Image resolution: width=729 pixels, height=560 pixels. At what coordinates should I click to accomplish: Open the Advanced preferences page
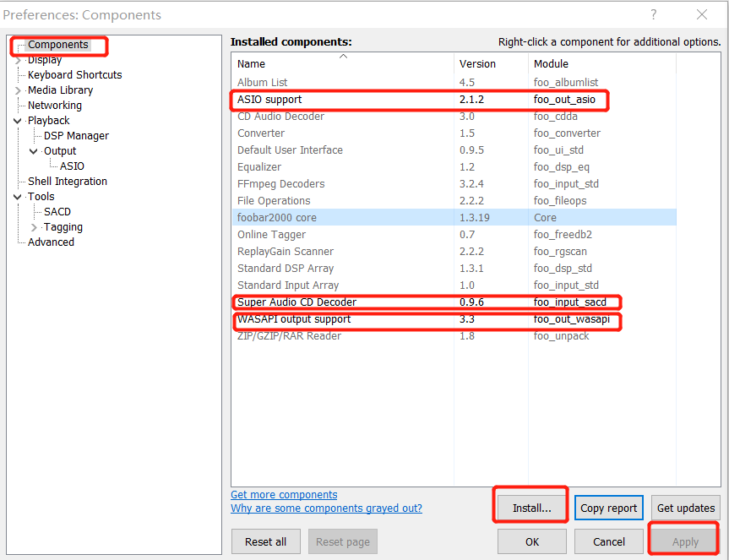[x=51, y=242]
